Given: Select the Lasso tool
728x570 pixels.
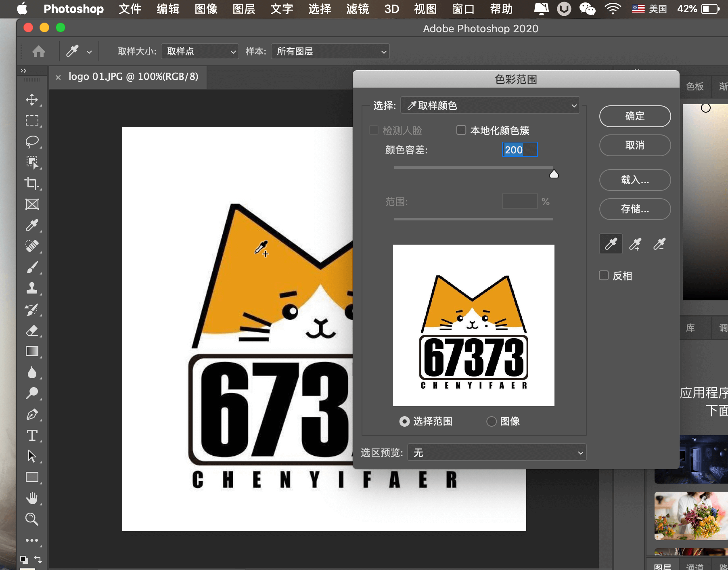Looking at the screenshot, I should [x=32, y=141].
